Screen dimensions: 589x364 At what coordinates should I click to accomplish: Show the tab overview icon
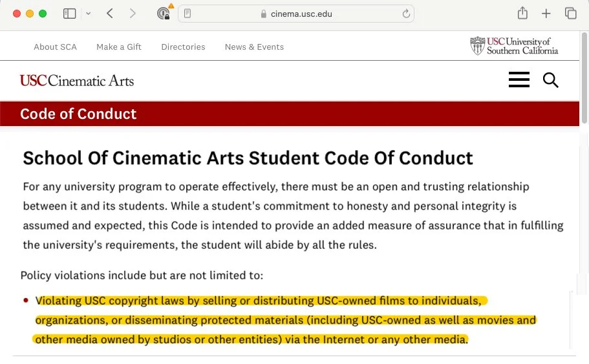click(571, 14)
